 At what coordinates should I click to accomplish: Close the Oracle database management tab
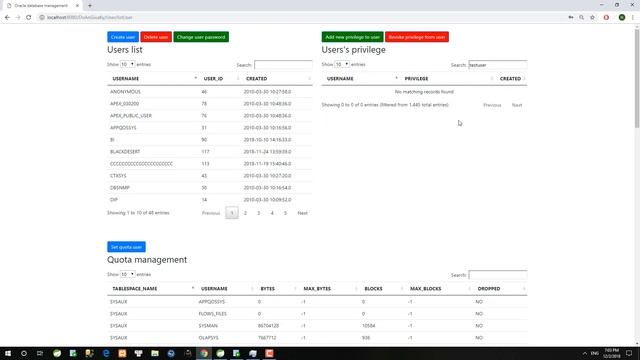coord(77,6)
